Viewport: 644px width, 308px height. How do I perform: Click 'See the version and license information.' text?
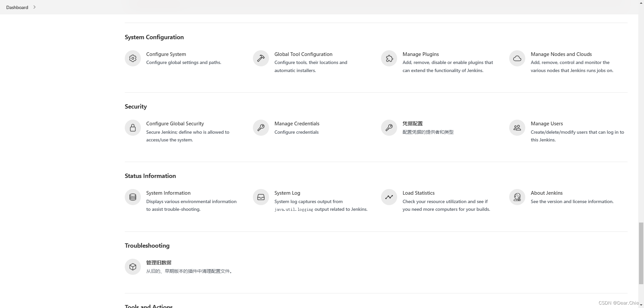pyautogui.click(x=572, y=201)
